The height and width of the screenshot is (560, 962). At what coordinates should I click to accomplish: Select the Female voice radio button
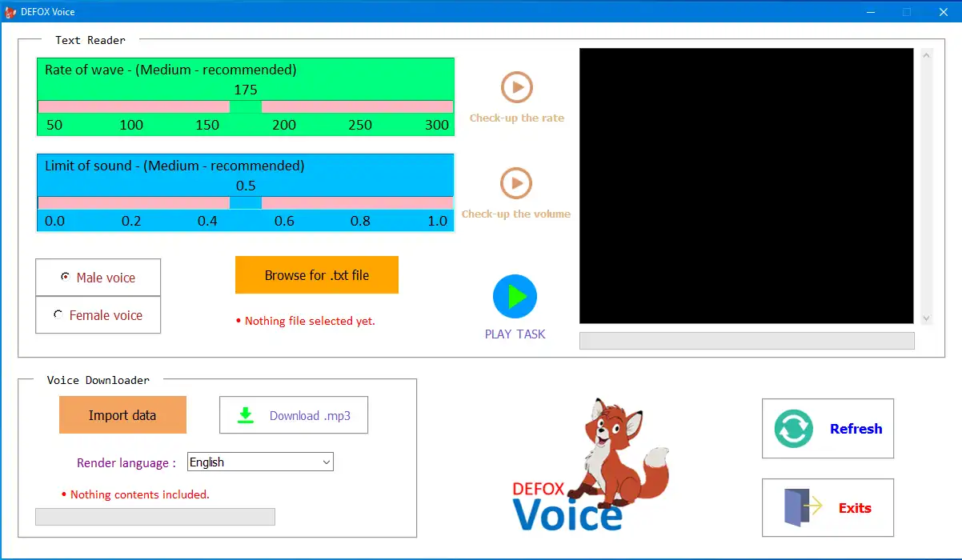(x=58, y=315)
